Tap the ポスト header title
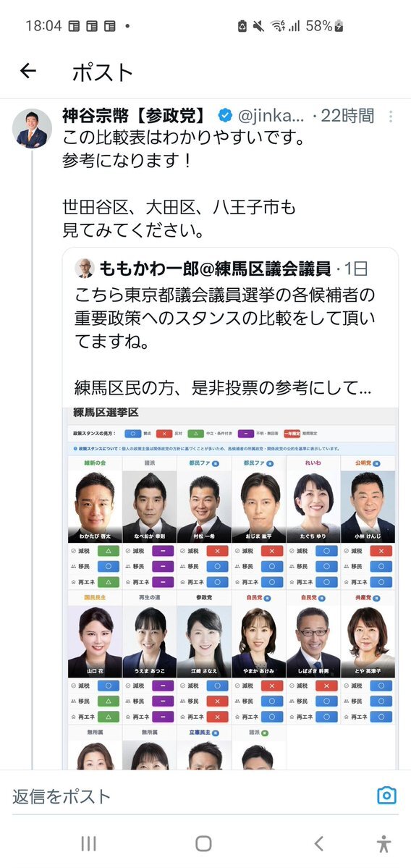The image size is (411, 868). pyautogui.click(x=103, y=72)
